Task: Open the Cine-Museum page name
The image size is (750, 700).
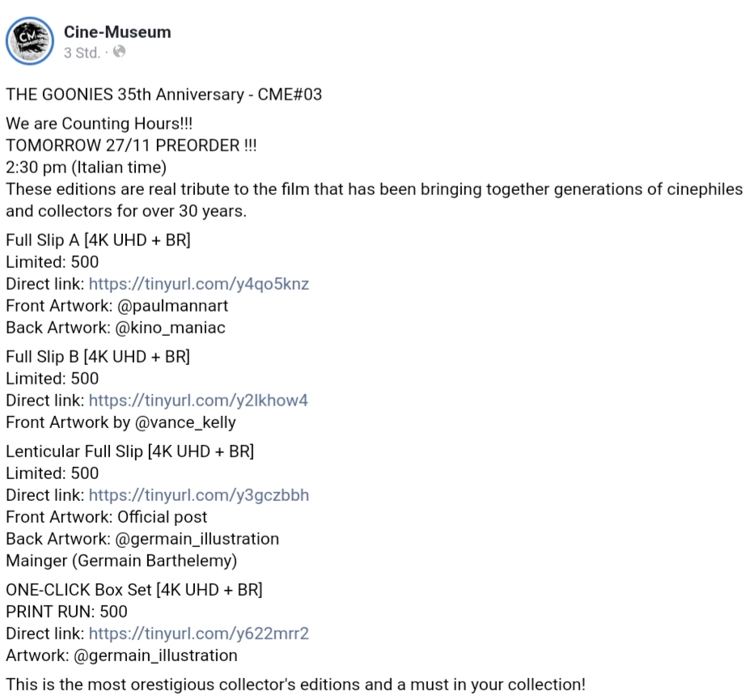Action: [x=117, y=32]
